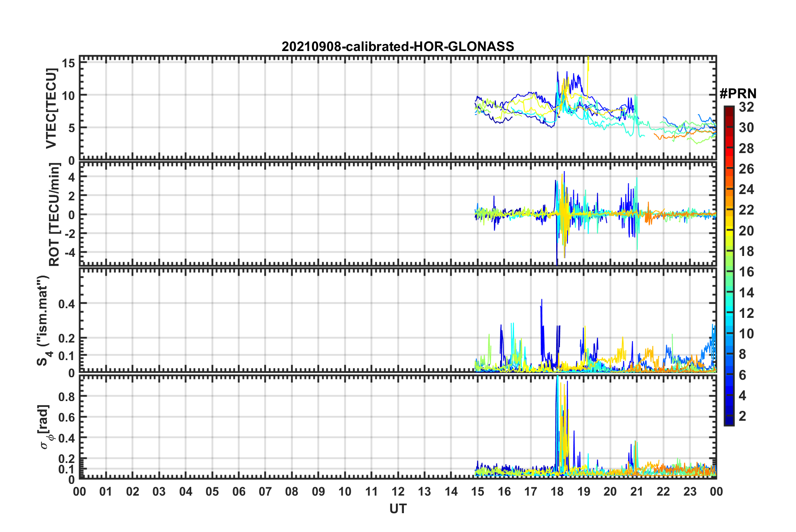Click the σφ y-axis tick "0.8"

[x=67, y=396]
